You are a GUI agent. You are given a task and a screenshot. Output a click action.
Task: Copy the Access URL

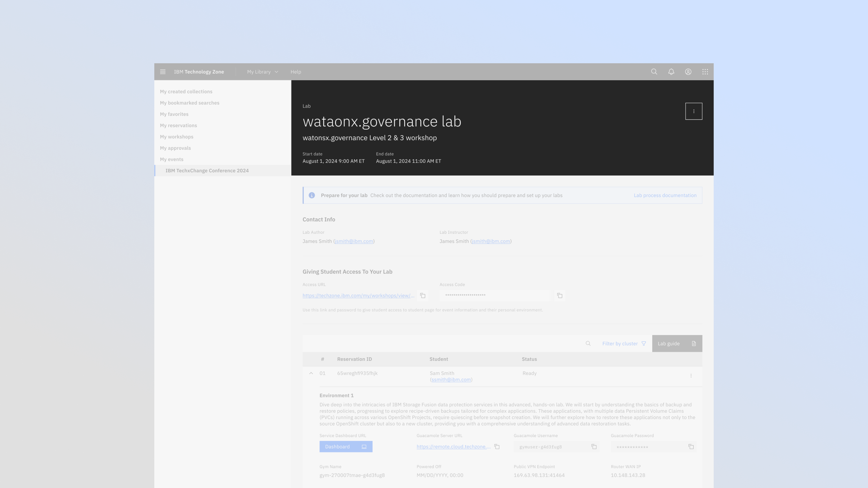coord(423,296)
